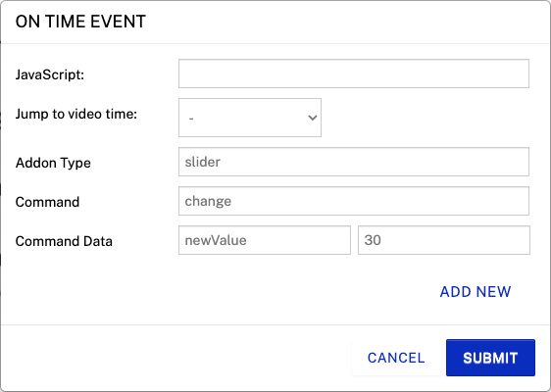Click the Command label text
The height and width of the screenshot is (392, 551).
coord(47,202)
